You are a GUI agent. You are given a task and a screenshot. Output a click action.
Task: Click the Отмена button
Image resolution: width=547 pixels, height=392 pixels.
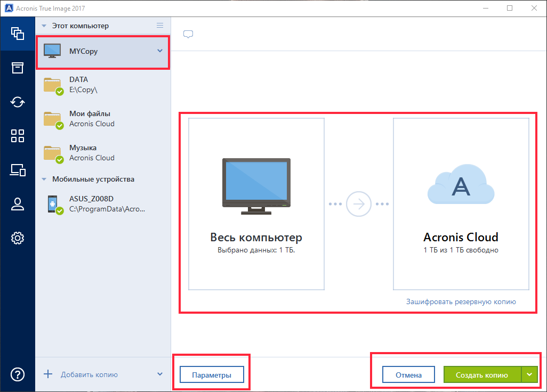tap(408, 375)
